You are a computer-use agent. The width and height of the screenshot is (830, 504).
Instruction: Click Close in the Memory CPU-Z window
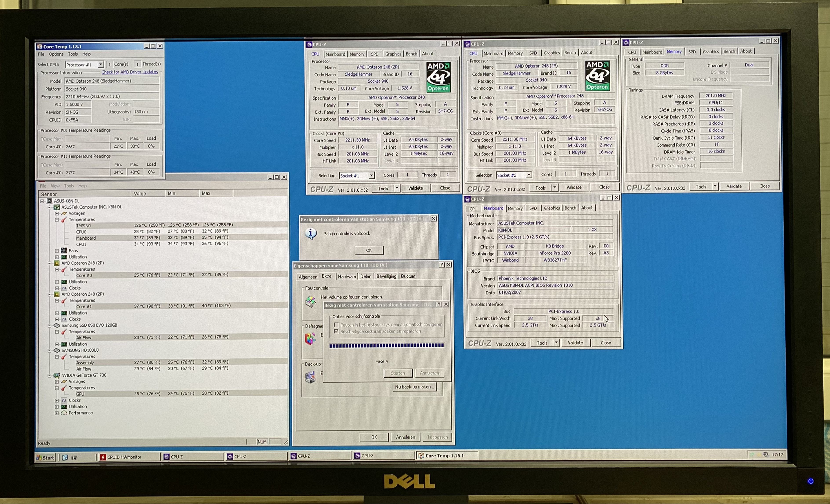(x=764, y=186)
